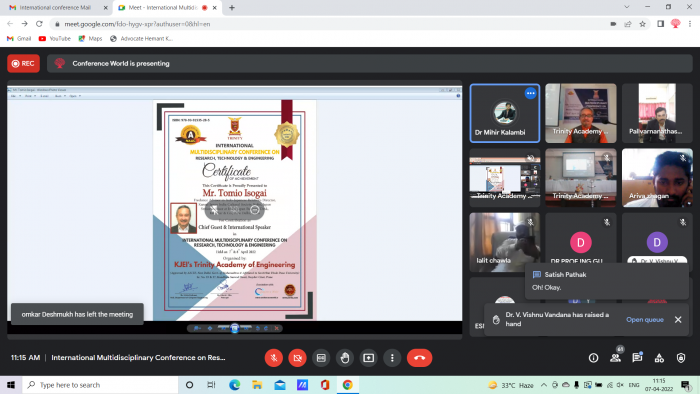Click the present now screen icon
Screen dimensions: 700x394
[x=368, y=358]
